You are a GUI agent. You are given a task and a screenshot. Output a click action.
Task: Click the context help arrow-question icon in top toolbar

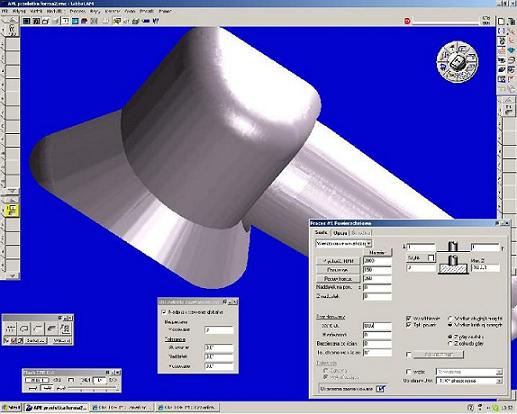point(155,21)
